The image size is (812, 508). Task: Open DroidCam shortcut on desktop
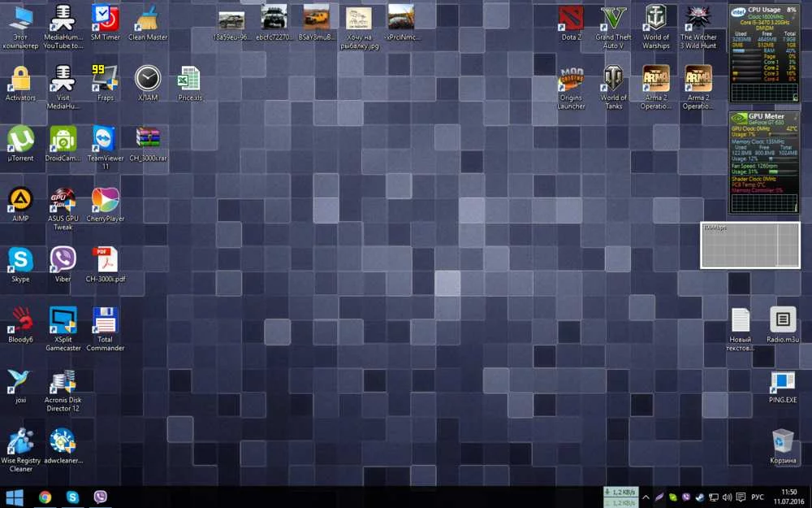tap(63, 144)
